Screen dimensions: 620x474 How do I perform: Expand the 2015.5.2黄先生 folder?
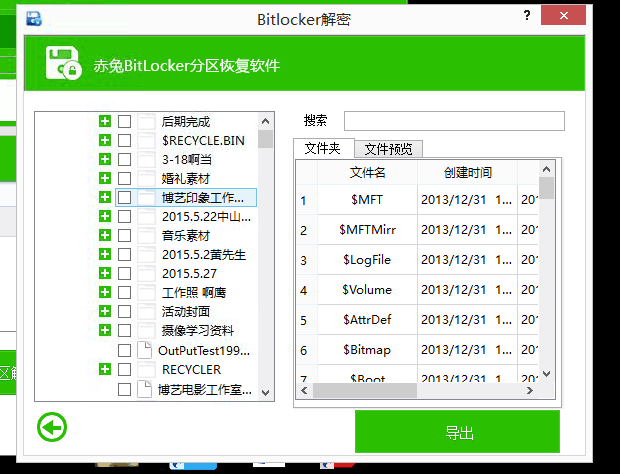tap(105, 254)
